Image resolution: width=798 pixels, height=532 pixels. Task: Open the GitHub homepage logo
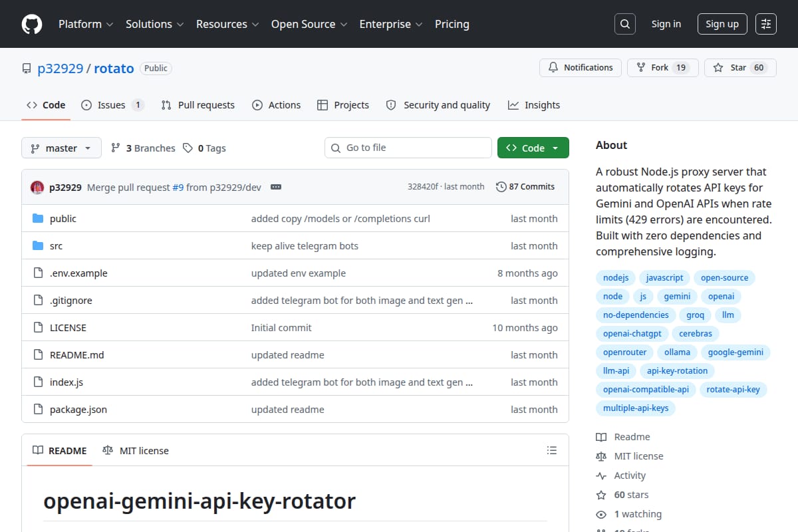(32, 24)
